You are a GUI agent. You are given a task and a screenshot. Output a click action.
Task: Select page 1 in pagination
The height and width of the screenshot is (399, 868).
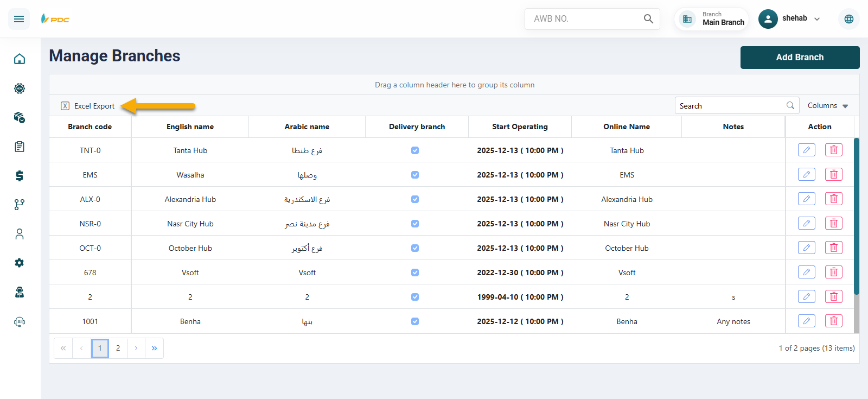[x=100, y=348]
